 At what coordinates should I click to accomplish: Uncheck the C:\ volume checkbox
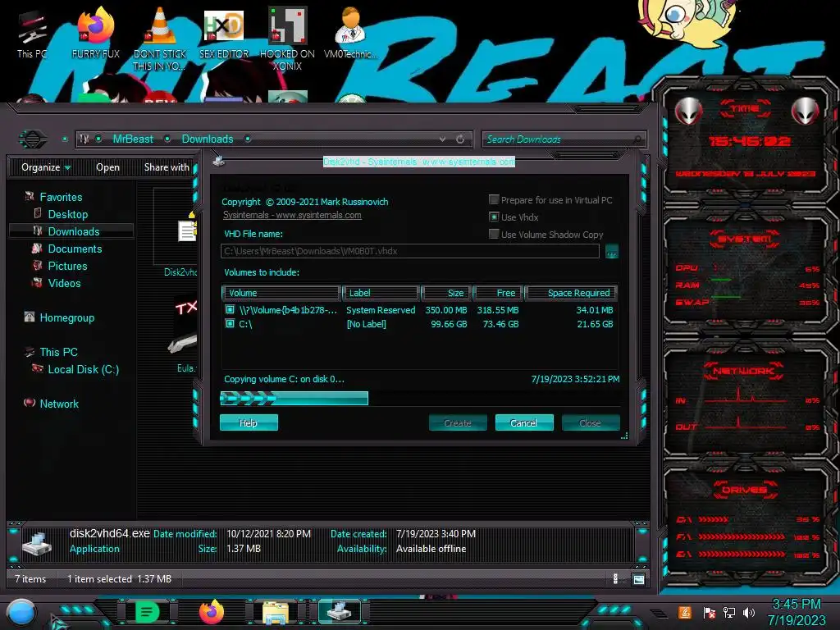click(x=230, y=323)
